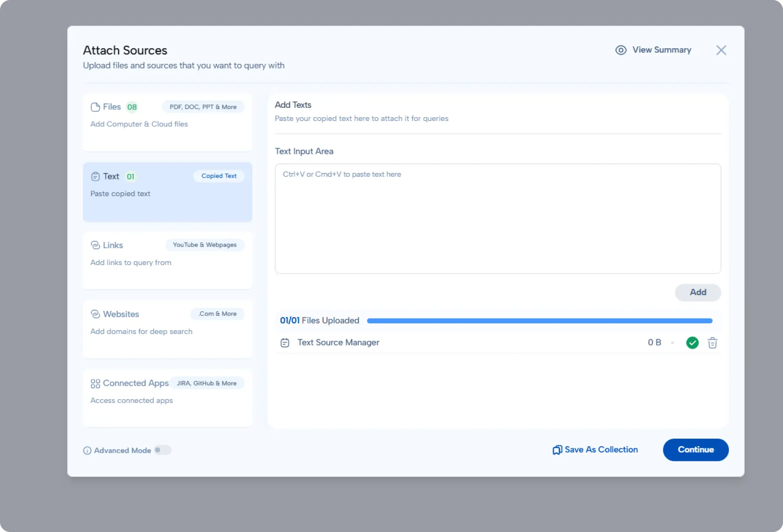Click the Files Uploaded progress bar

[x=540, y=321]
